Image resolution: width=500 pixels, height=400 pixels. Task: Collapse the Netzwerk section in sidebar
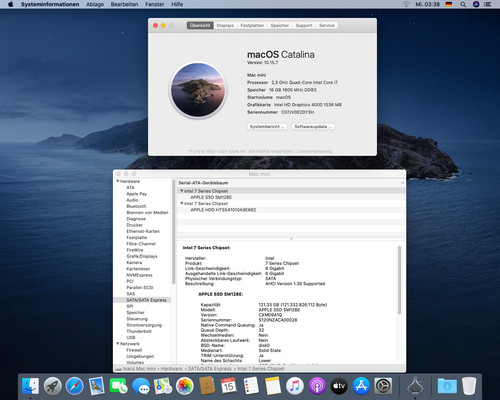pos(118,343)
